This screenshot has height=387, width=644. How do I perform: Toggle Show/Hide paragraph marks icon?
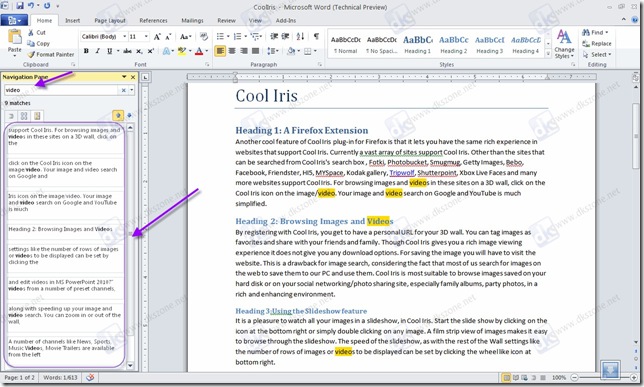[x=316, y=37]
